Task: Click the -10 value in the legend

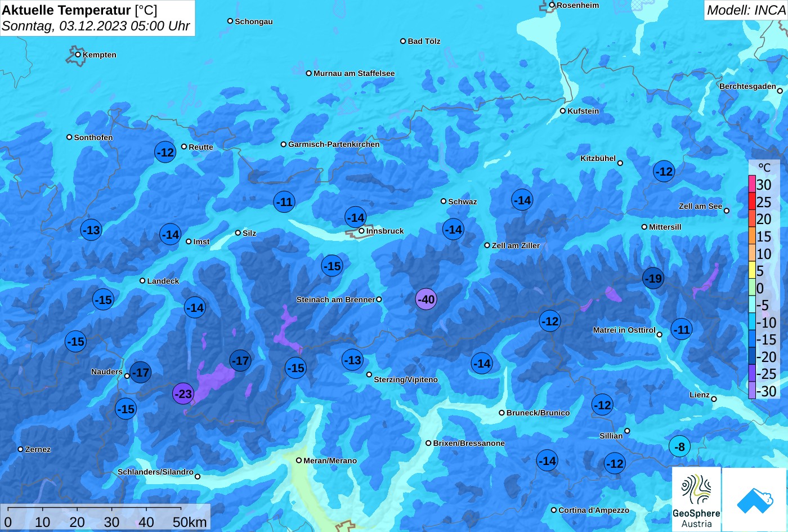Action: 766,323
